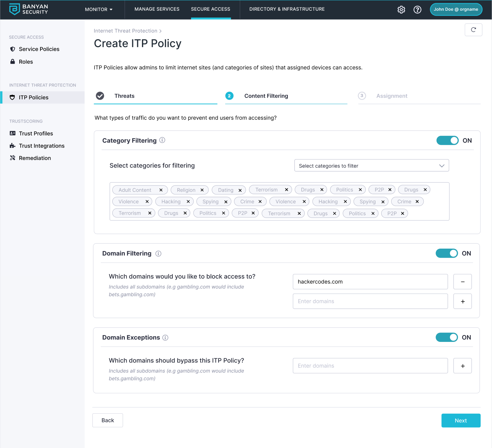
Task: Add domain exception with plus button
Action: (x=462, y=366)
